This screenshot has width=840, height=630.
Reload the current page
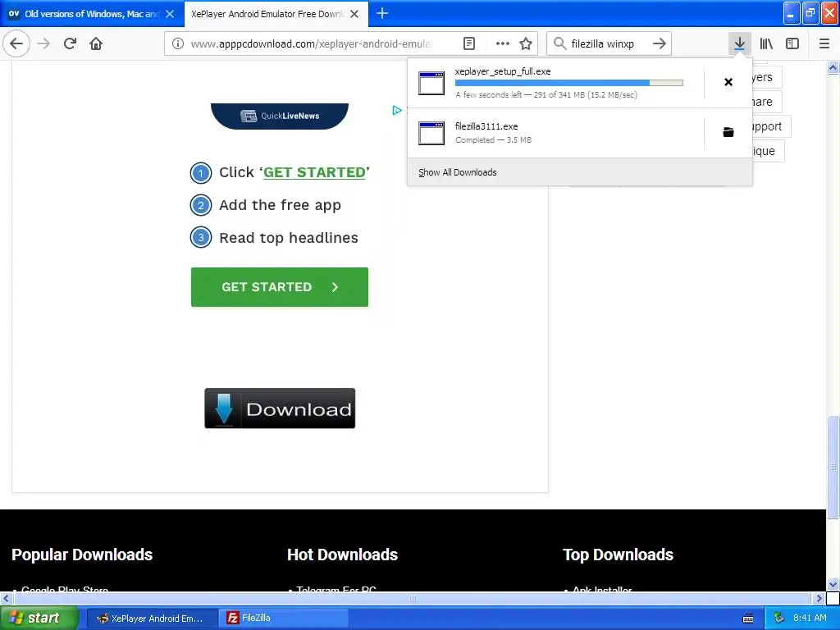[70, 43]
